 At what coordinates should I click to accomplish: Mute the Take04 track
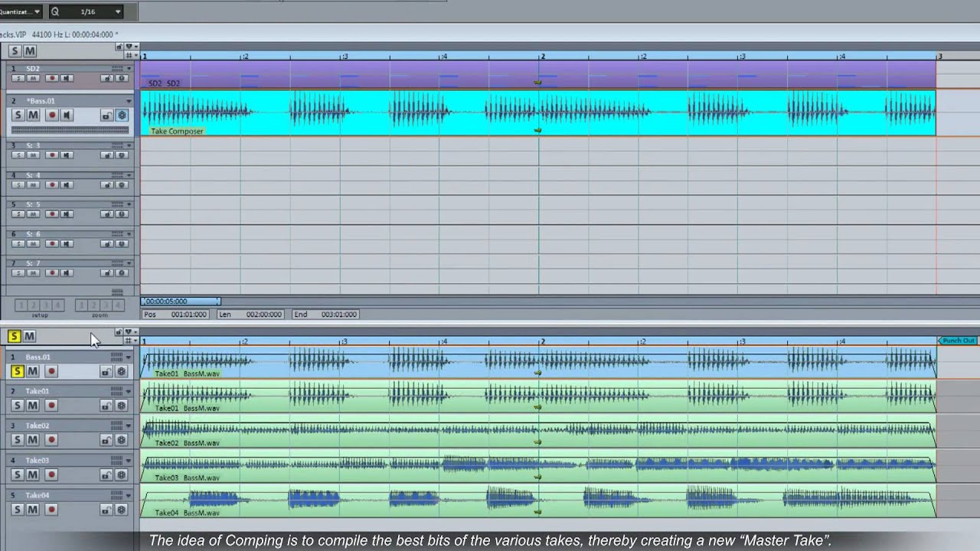[32, 509]
